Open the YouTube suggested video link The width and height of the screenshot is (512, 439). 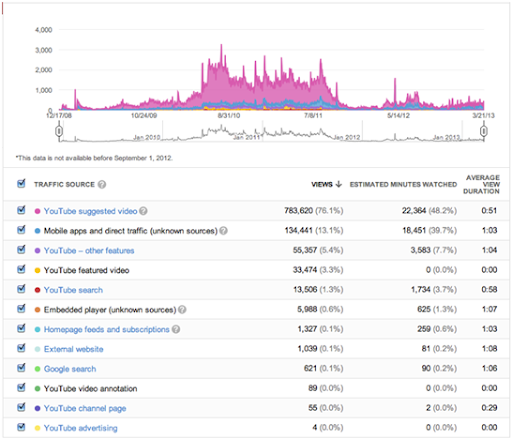click(90, 211)
